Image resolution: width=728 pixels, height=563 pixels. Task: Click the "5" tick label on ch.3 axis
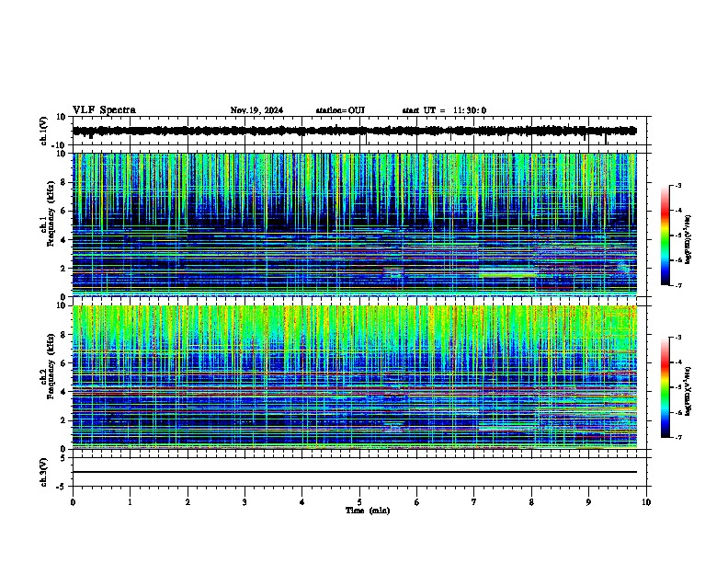63,458
